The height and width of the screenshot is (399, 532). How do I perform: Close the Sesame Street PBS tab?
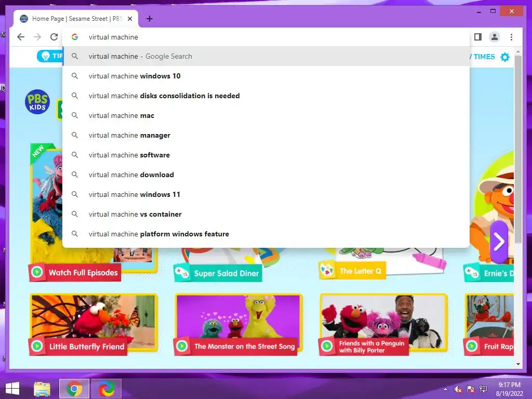point(129,19)
